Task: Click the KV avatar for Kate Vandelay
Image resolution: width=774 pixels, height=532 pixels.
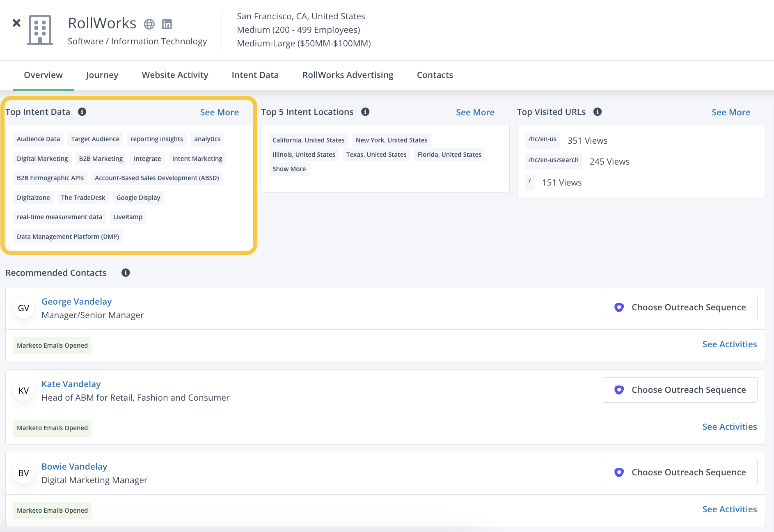Action: point(24,391)
